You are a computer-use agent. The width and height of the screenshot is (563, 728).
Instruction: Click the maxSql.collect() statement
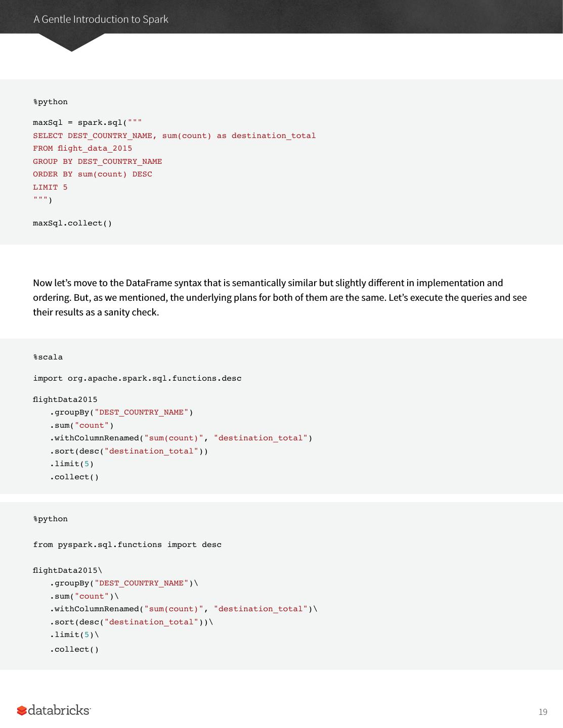[72, 223]
